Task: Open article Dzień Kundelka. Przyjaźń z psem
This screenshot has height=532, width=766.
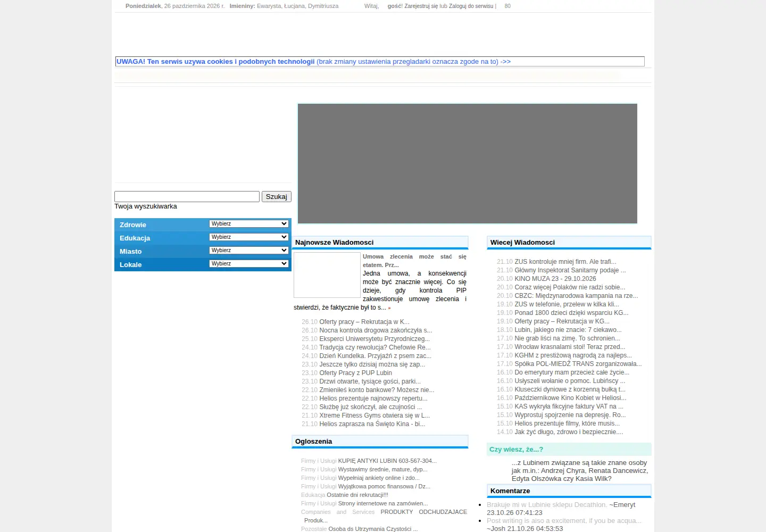Action: (x=375, y=356)
